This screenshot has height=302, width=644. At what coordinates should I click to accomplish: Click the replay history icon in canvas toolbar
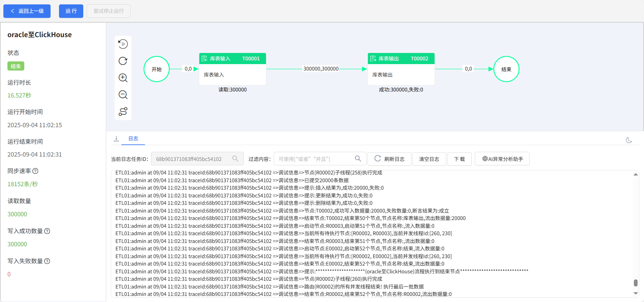point(123,44)
